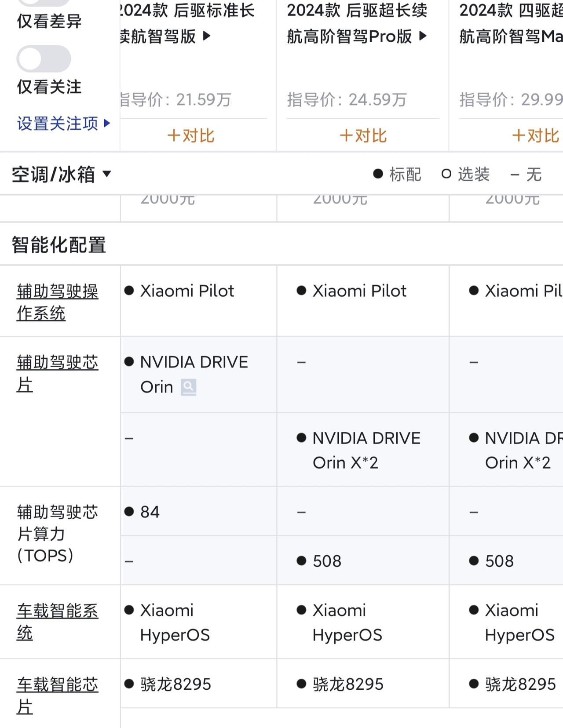The image size is (563, 728).
Task: Click Xiaomi Pilot in the Pro版 column
Action: click(359, 291)
